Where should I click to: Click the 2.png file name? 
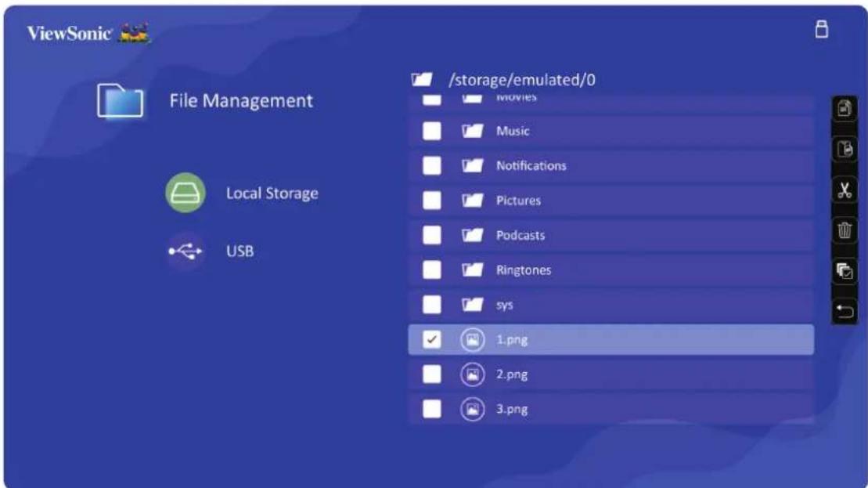pyautogui.click(x=512, y=374)
